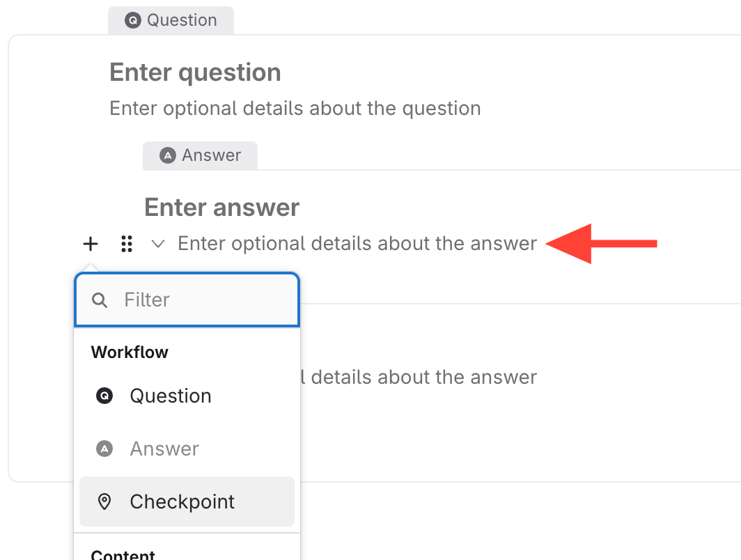
Task: Click "Enter optional details about the question"
Action: [x=295, y=109]
